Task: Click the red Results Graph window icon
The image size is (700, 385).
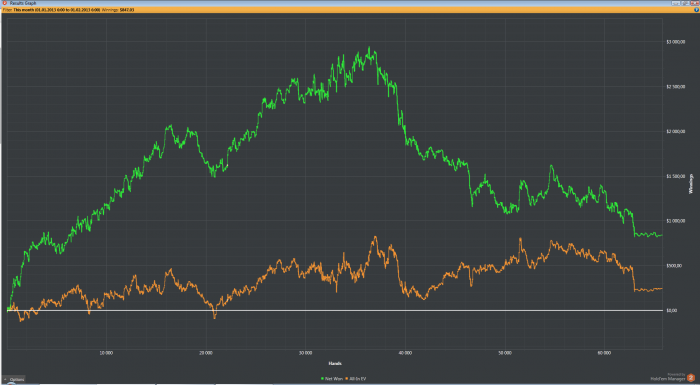Action: point(4,3)
